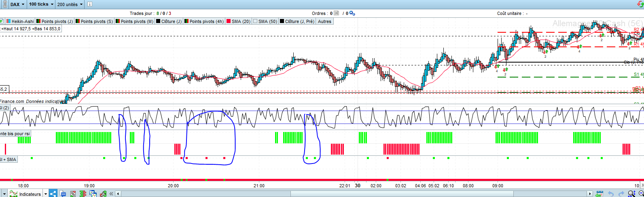Open the chart settings wrench icon
644x197 pixels.
click(x=104, y=194)
